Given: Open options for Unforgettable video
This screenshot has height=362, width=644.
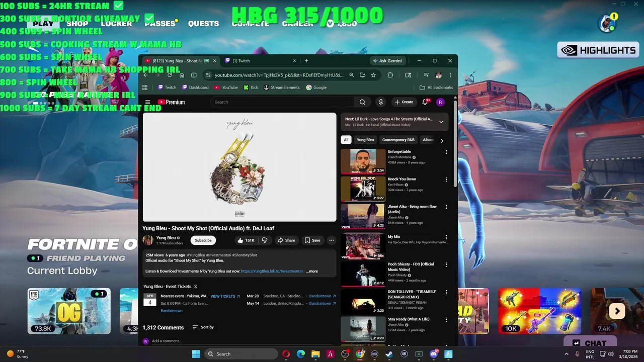Looking at the screenshot, I should 446,152.
